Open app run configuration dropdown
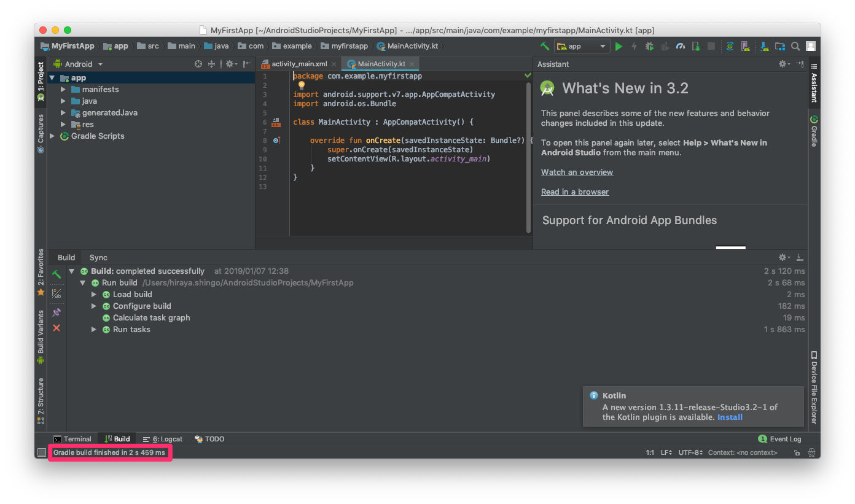Screen dimensions: 855x504 (582, 46)
